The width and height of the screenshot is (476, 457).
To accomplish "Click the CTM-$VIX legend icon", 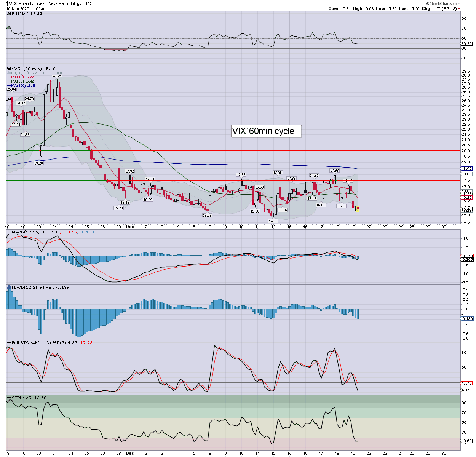I will [x=9, y=398].
